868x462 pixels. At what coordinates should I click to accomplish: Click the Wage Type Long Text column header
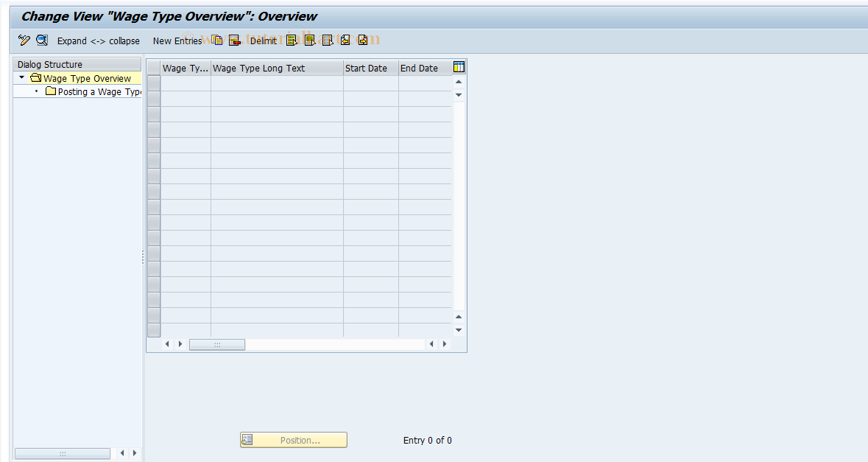click(x=277, y=68)
